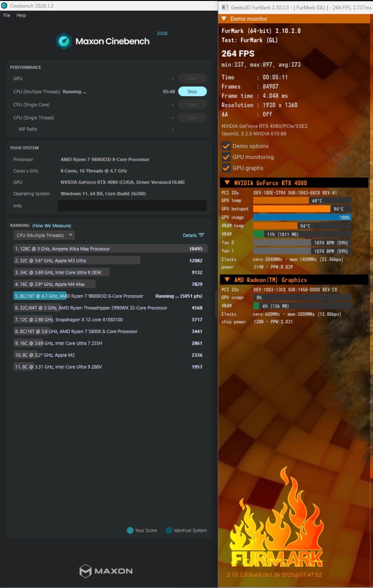Click the Cinebench app icon in title bar
This screenshot has width=373, height=588.
[x=4, y=6]
